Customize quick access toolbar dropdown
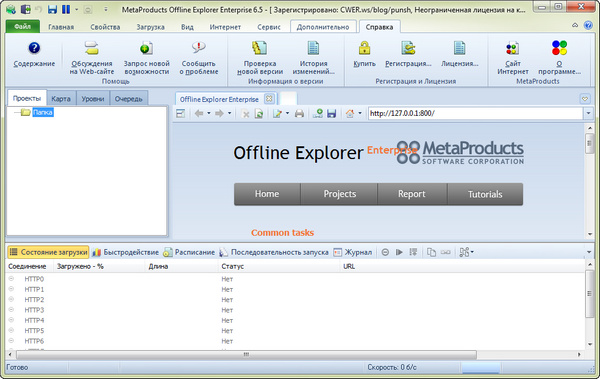This screenshot has height=379, width=600. point(106,9)
